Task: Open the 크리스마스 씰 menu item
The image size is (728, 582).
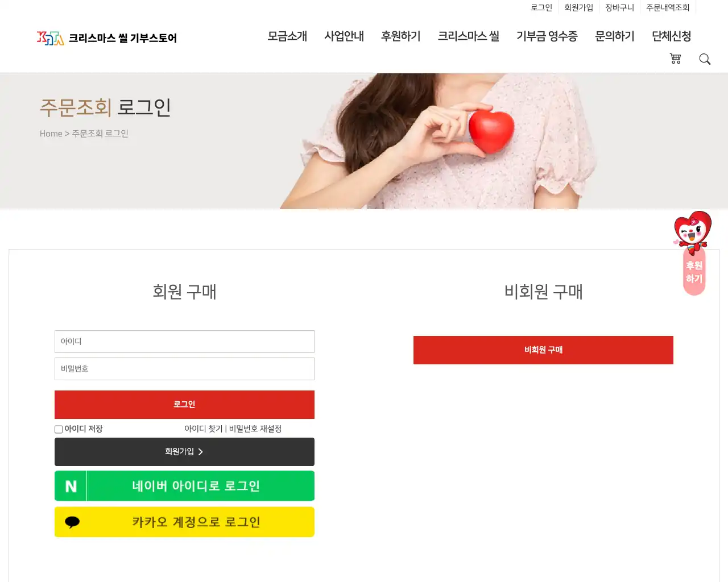Action: [x=469, y=36]
